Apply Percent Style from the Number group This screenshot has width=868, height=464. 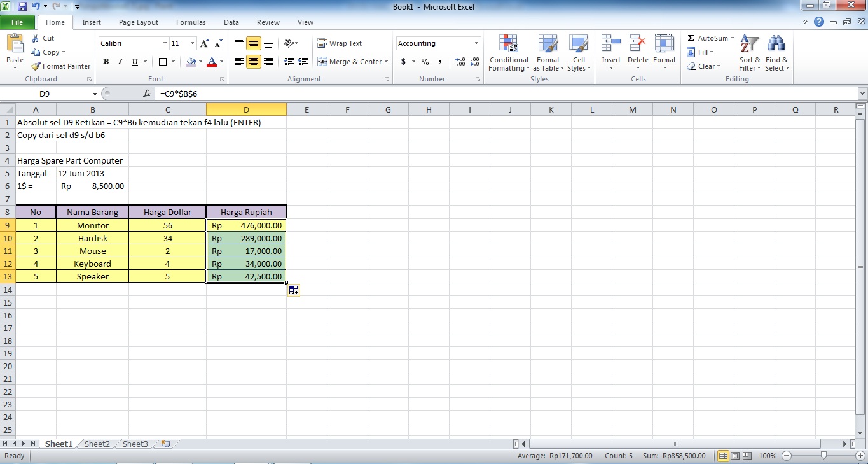click(424, 62)
